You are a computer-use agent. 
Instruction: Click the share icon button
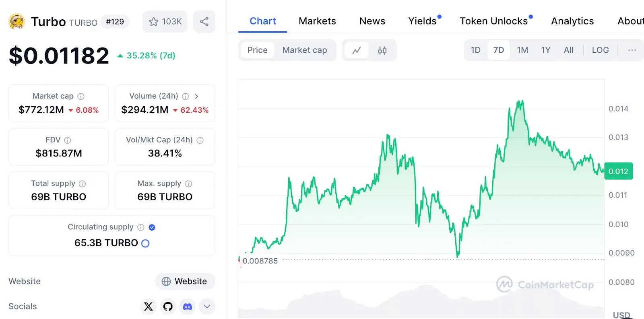pyautogui.click(x=204, y=22)
